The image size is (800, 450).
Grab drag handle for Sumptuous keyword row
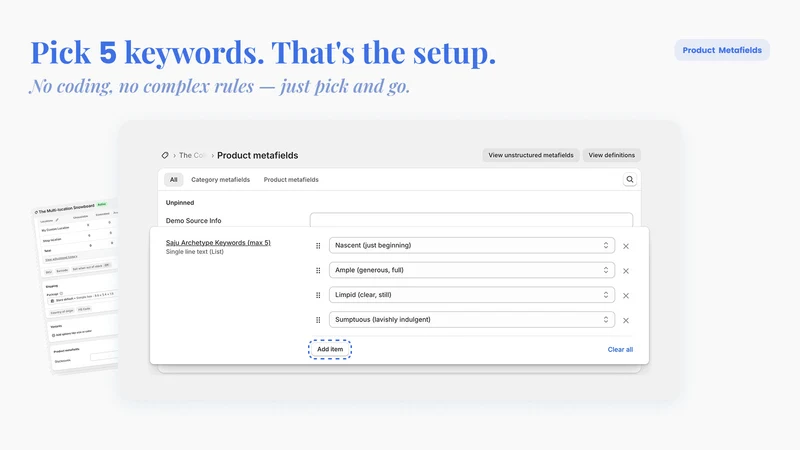click(x=318, y=320)
